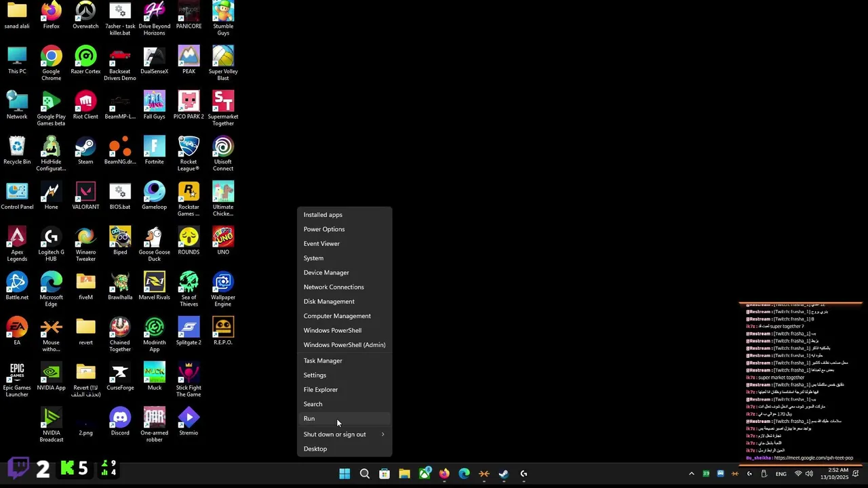The image size is (868, 488).
Task: Open Task Manager from the menu
Action: (x=344, y=361)
